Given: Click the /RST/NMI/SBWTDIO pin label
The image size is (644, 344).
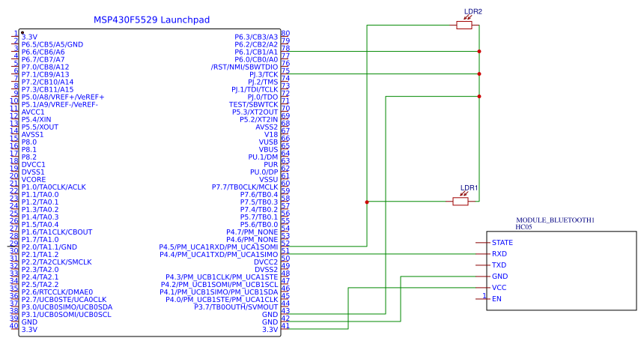Looking at the screenshot, I should (244, 67).
